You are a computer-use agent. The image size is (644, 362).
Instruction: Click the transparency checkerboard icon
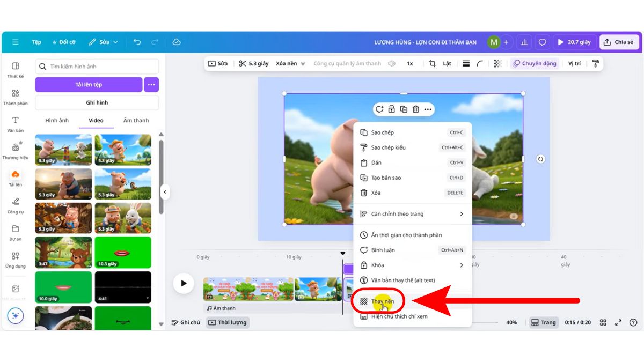click(x=498, y=63)
